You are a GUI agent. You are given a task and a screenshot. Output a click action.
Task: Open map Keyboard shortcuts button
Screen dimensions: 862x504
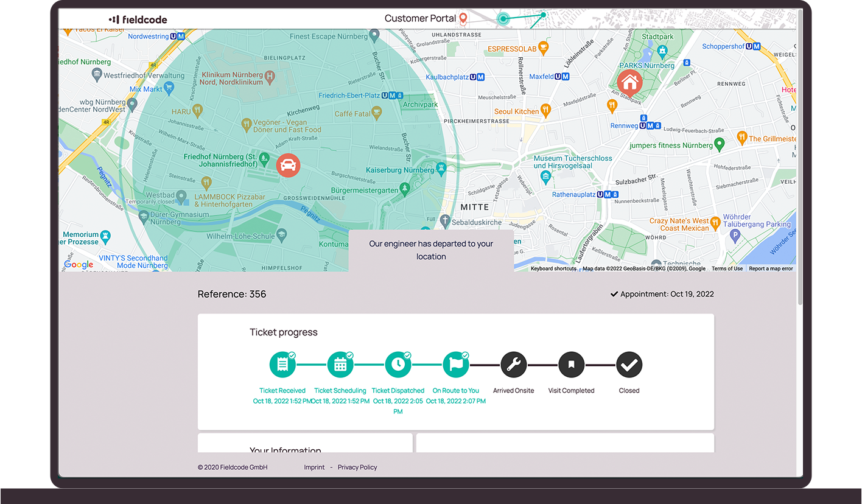pyautogui.click(x=553, y=268)
